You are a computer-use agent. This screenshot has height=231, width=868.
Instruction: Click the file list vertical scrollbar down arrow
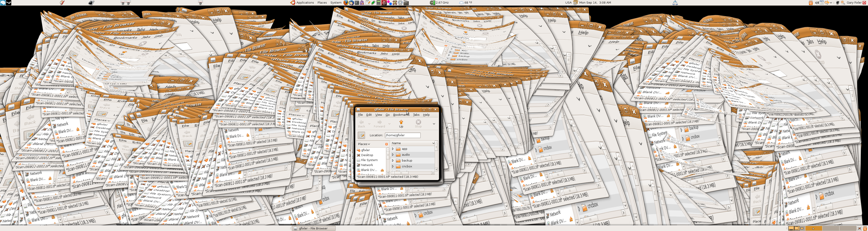pyautogui.click(x=436, y=169)
